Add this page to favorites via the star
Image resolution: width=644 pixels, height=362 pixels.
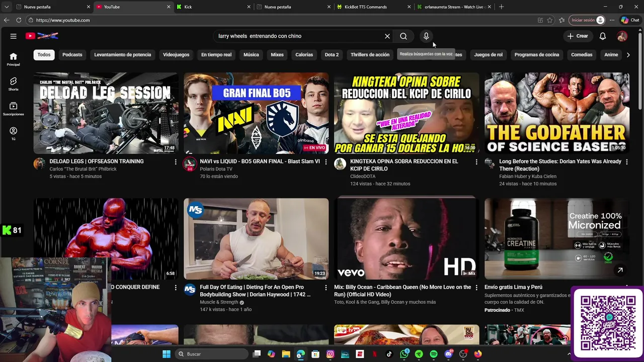[549, 20]
